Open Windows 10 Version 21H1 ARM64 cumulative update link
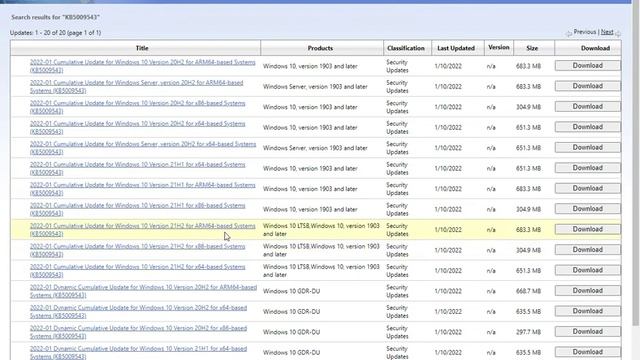 click(142, 189)
